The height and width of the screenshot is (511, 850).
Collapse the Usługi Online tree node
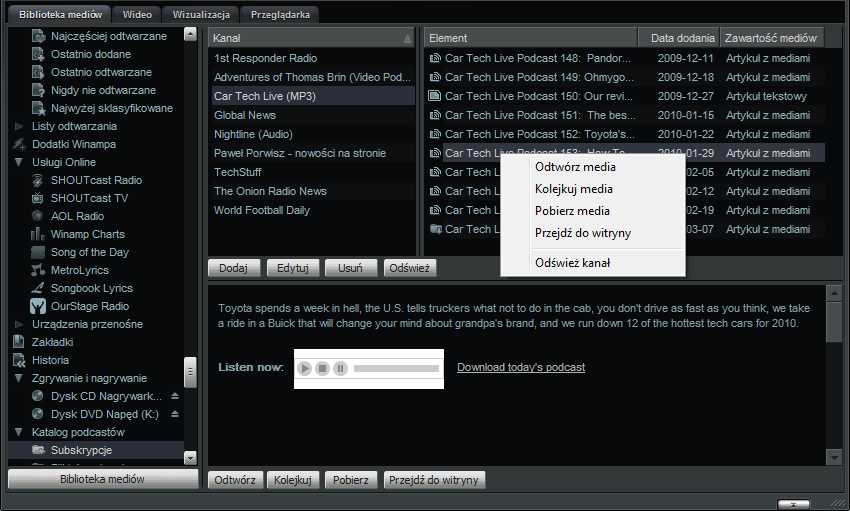point(19,162)
